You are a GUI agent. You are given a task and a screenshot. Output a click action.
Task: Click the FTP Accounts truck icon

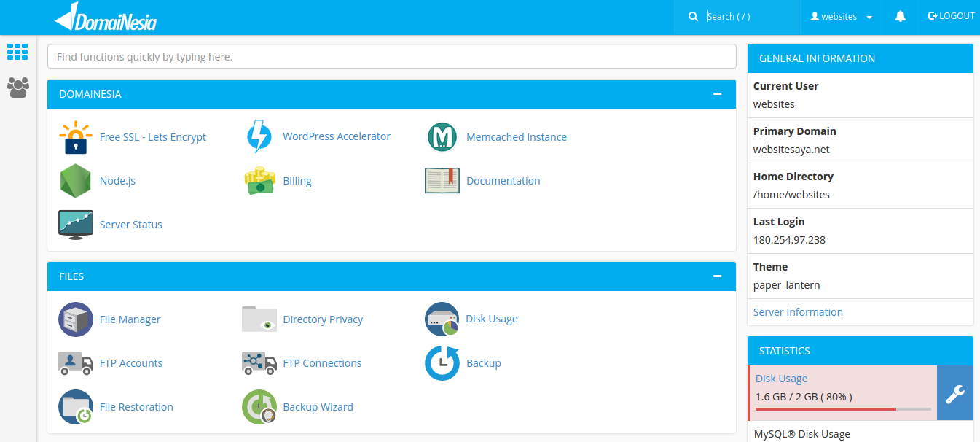click(x=76, y=363)
